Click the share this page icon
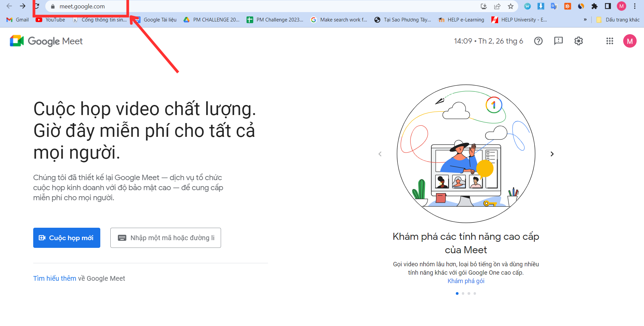This screenshot has width=644, height=326. [x=497, y=6]
